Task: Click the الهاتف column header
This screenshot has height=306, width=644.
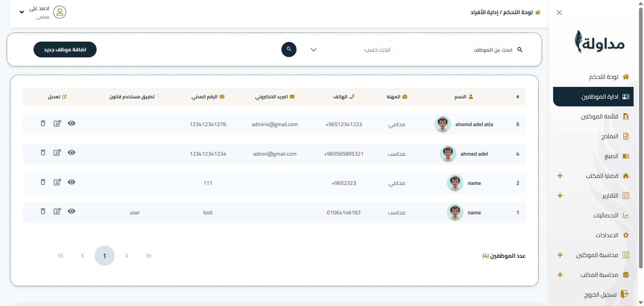Action: [x=343, y=97]
